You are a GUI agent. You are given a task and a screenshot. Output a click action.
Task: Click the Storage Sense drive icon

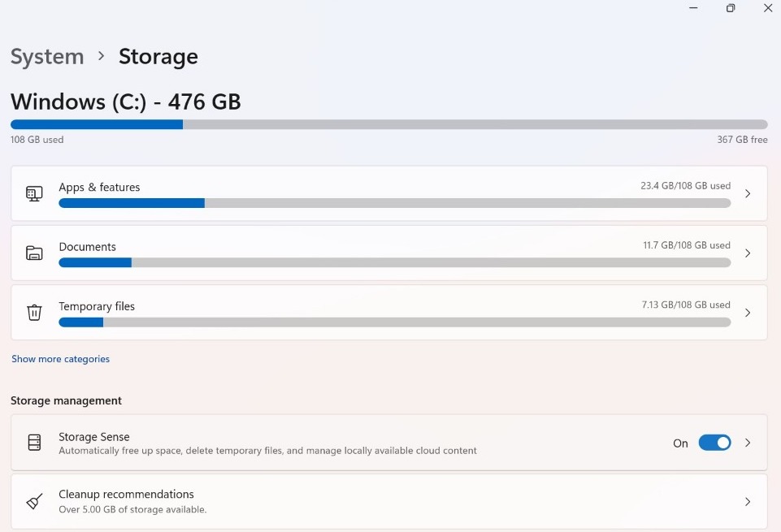click(x=33, y=442)
